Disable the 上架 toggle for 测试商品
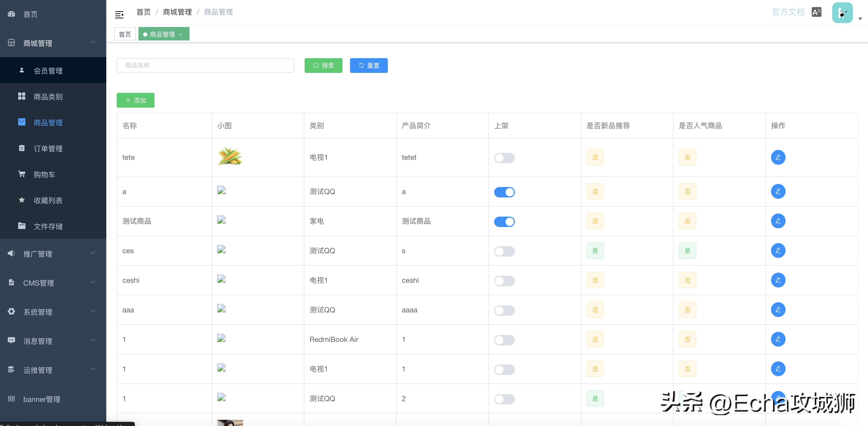 pos(504,222)
